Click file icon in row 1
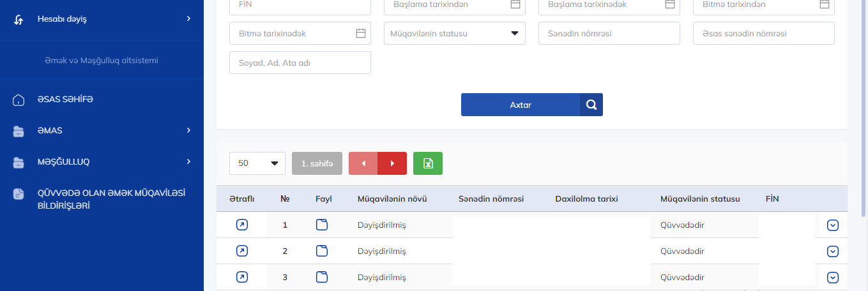 tap(322, 225)
